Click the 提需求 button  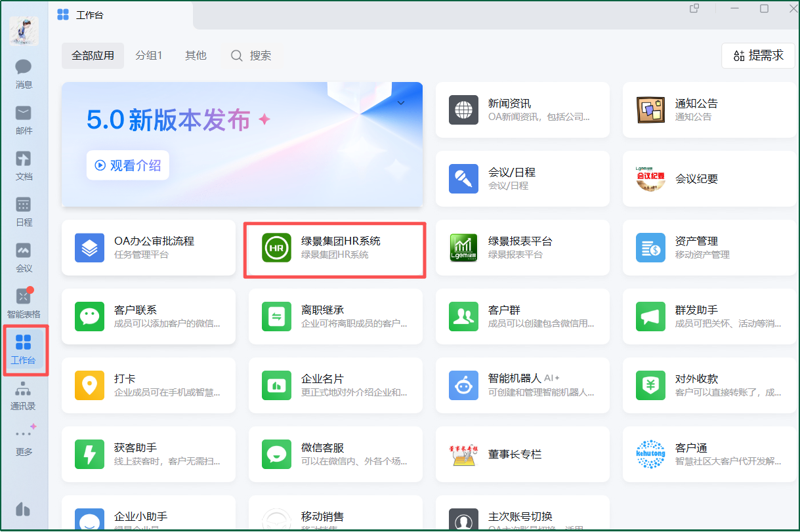(x=758, y=56)
